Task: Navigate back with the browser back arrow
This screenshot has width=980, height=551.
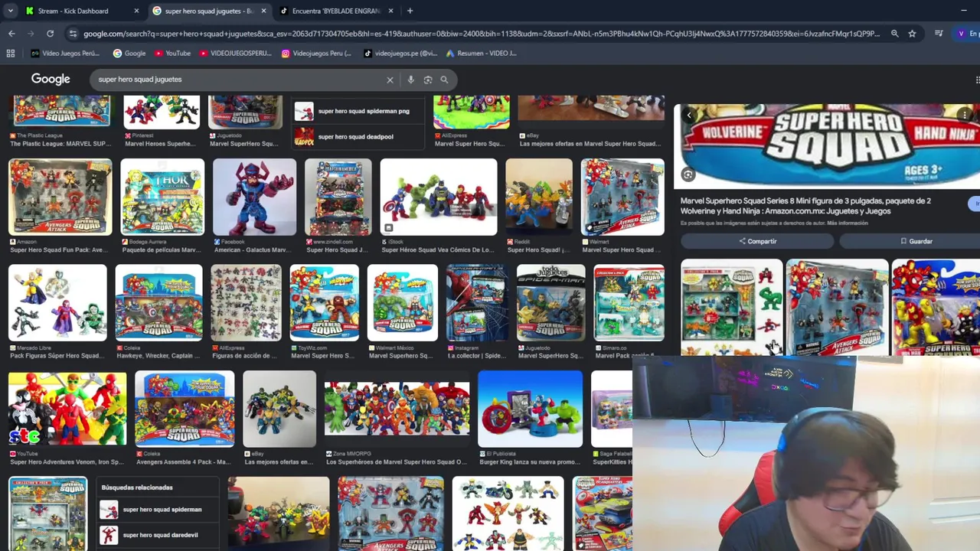Action: click(x=11, y=34)
